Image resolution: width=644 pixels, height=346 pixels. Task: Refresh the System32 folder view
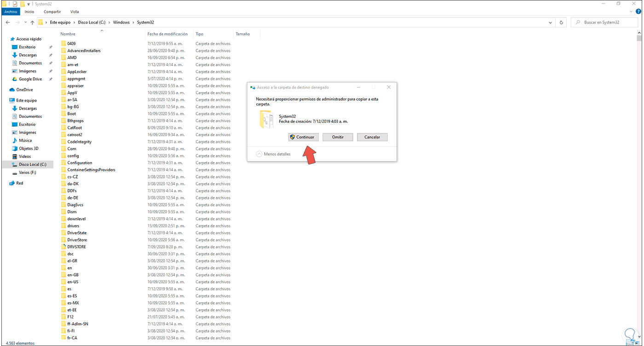(561, 22)
